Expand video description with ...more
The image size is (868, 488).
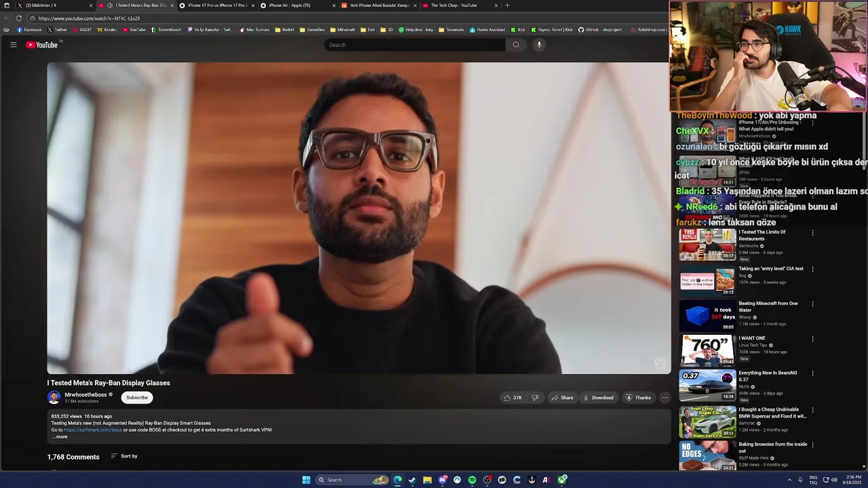tap(60, 436)
